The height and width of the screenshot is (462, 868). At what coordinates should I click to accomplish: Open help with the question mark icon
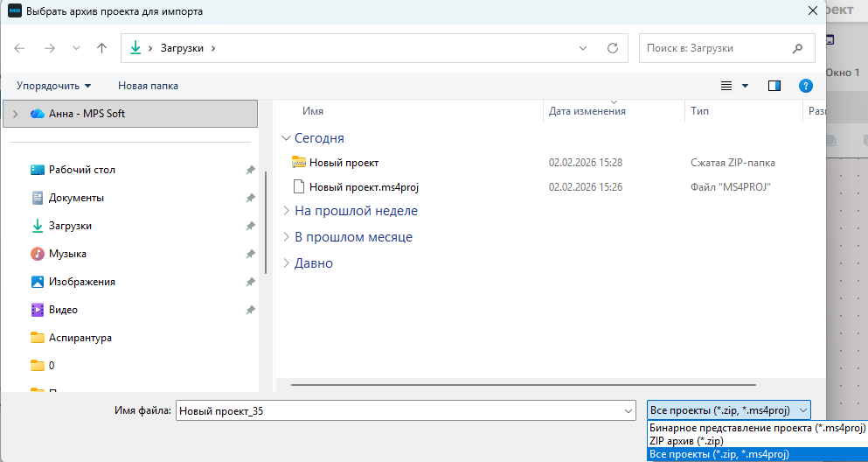click(805, 86)
